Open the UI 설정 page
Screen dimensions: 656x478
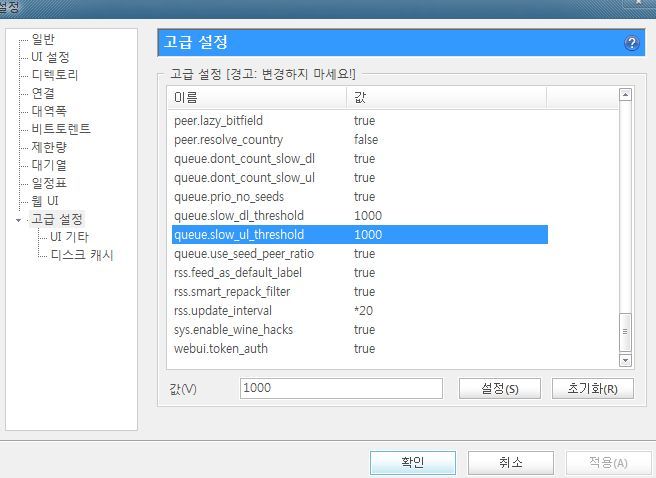point(50,57)
